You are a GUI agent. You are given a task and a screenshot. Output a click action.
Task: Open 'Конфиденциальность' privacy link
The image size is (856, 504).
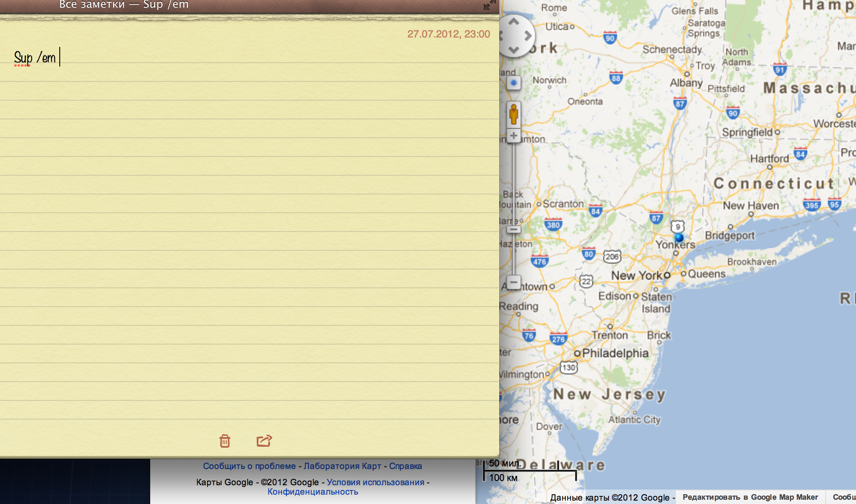(x=313, y=492)
